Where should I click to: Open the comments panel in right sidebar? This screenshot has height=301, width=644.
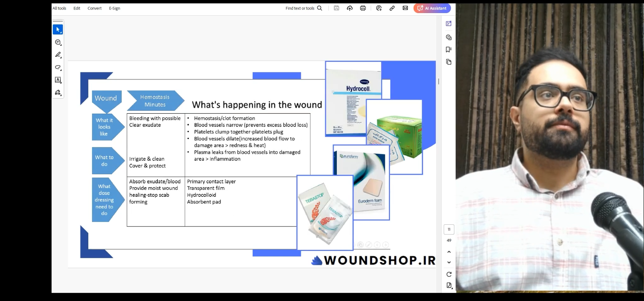pyautogui.click(x=448, y=37)
